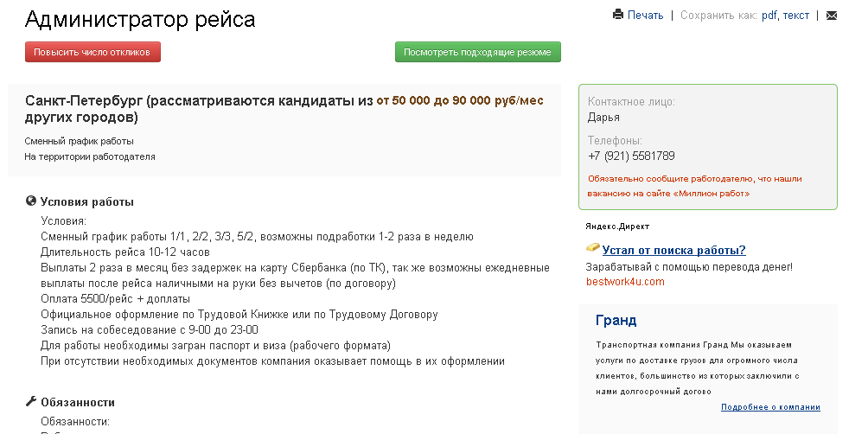Click Подробнее о компании link
The width and height of the screenshot is (868, 434).
(x=770, y=407)
